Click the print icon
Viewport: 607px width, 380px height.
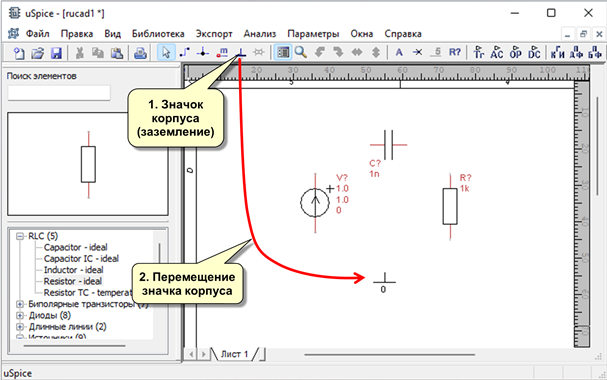click(x=140, y=53)
